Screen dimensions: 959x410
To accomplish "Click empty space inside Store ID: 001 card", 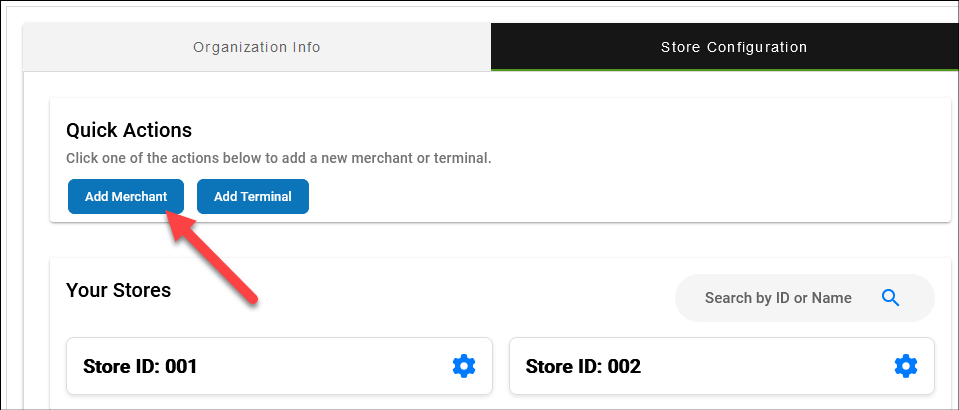I will point(320,366).
